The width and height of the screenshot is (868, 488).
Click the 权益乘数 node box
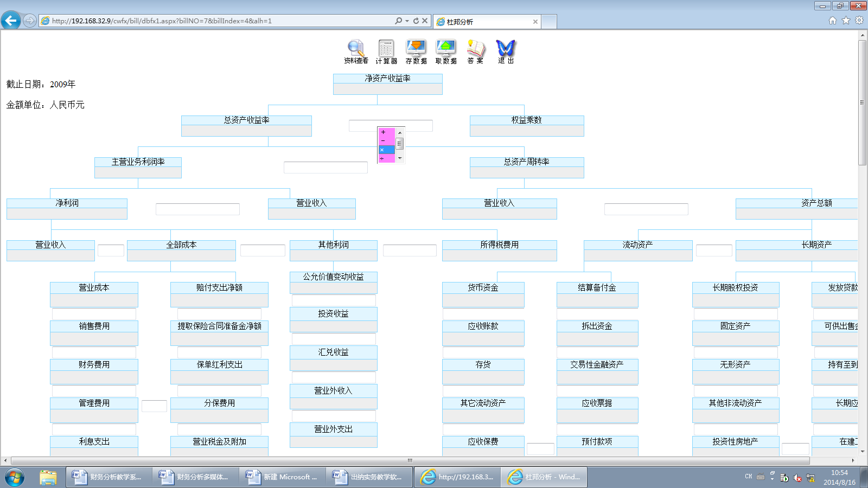point(527,126)
